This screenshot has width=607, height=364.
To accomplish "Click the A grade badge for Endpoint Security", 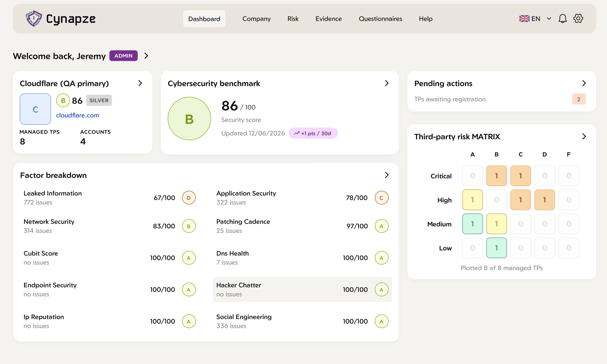I will pos(189,289).
